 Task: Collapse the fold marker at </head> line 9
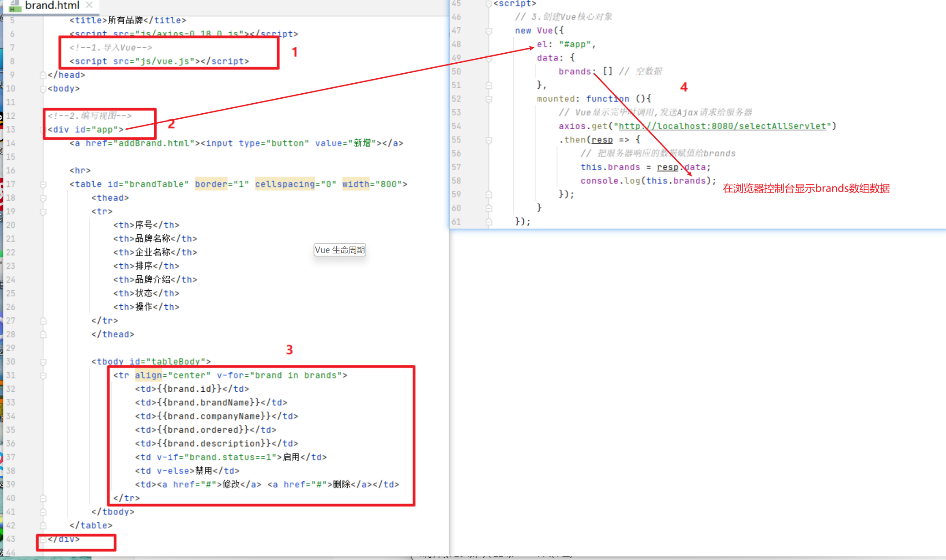click(x=43, y=75)
